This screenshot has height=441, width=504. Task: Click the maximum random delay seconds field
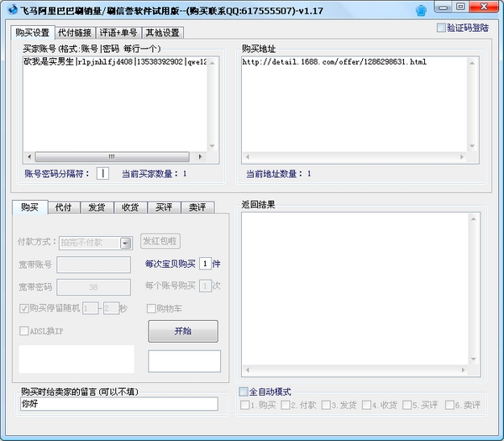(x=111, y=308)
